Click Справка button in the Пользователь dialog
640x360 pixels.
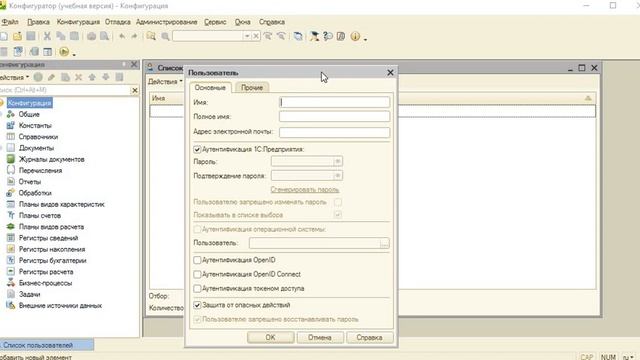coord(369,338)
